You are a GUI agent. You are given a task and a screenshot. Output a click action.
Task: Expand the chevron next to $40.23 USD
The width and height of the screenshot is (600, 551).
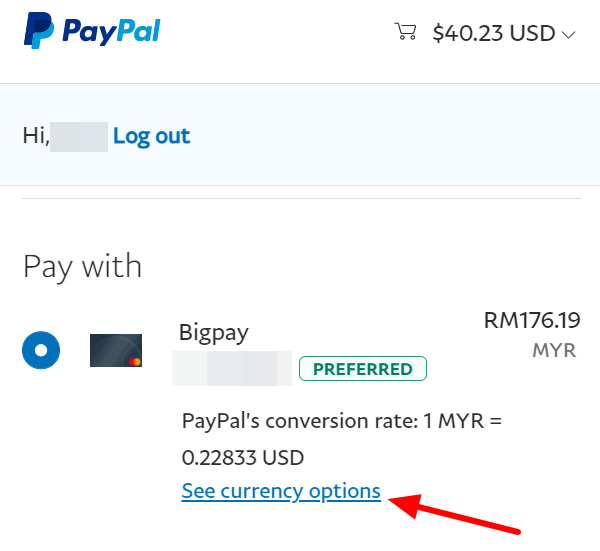point(568,35)
